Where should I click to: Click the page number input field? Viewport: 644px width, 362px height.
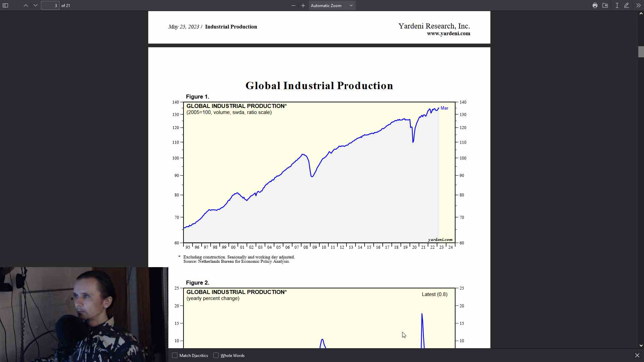pos(50,5)
